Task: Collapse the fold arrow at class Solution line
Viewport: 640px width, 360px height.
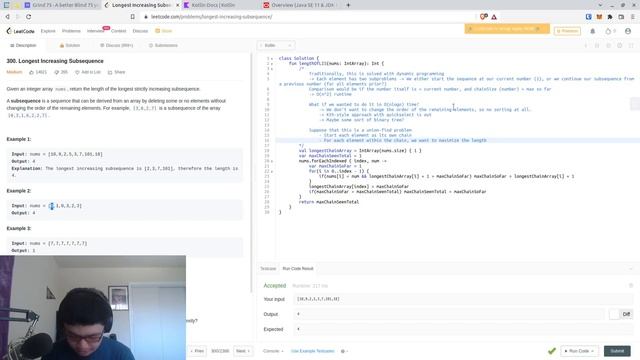Action: coord(272,59)
